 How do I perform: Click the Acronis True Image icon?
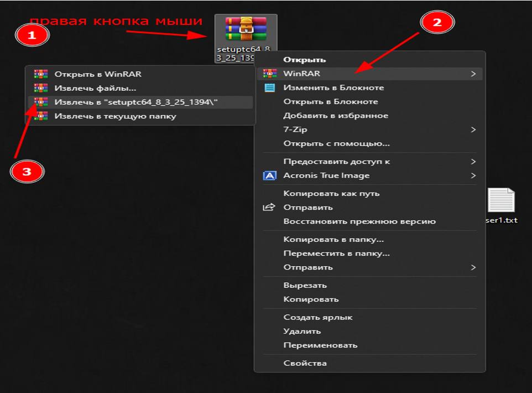(x=270, y=175)
